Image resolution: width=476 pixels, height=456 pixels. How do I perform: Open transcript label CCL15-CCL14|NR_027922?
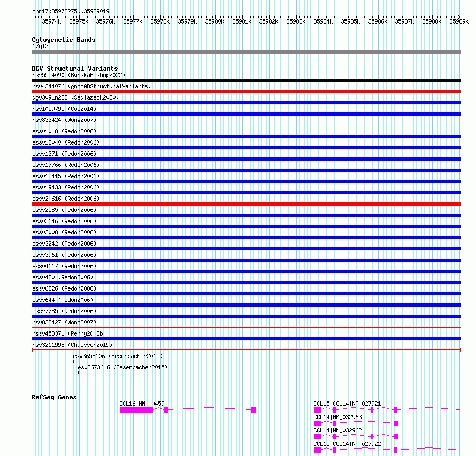click(x=347, y=444)
